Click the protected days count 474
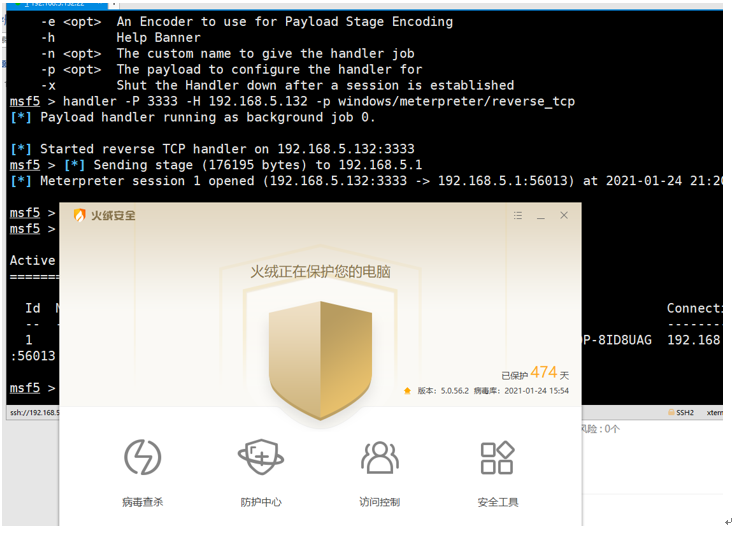The image size is (734, 547). coord(543,372)
